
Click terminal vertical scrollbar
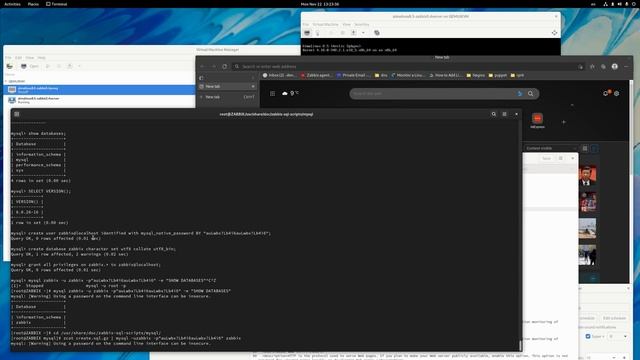coord(520,345)
